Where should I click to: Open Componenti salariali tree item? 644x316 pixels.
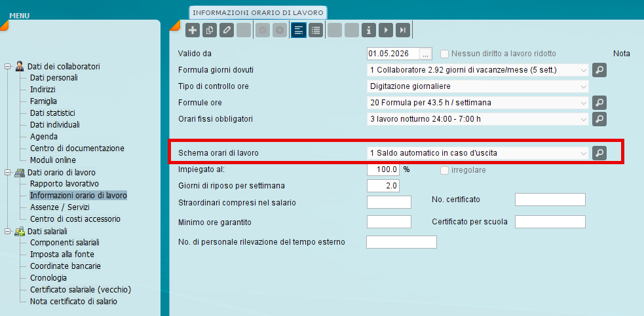pyautogui.click(x=65, y=243)
